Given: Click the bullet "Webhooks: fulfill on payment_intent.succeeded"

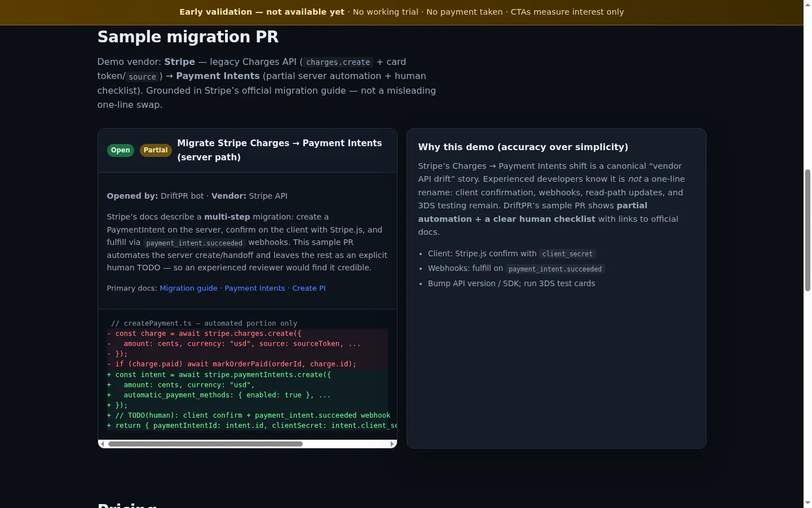Looking at the screenshot, I should coord(517,269).
